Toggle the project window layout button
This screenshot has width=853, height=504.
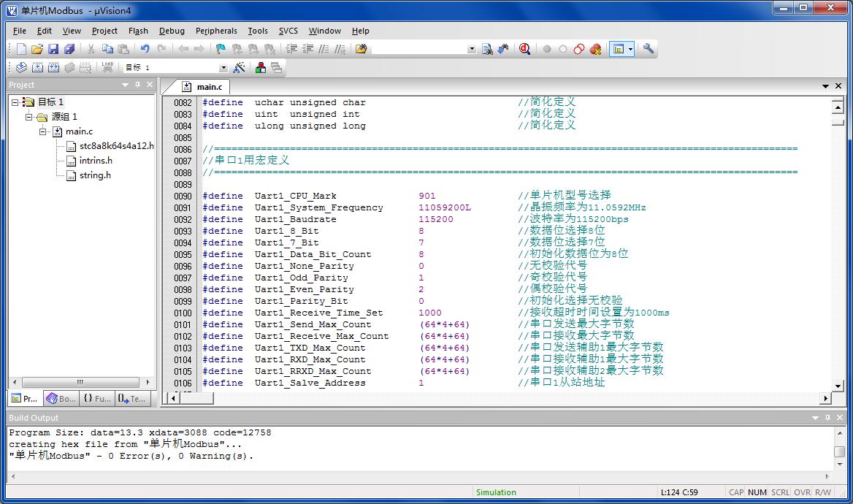click(619, 49)
